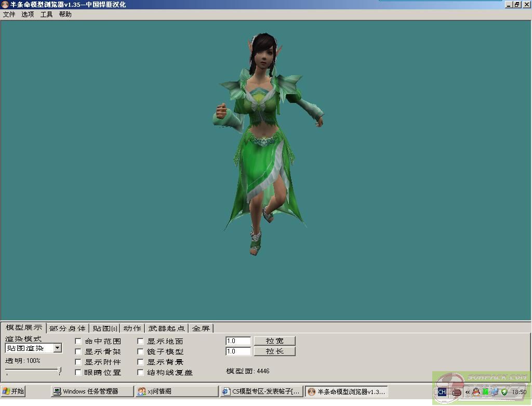Click the network connection tray icon
This screenshot has width=532, height=406.
(495, 392)
